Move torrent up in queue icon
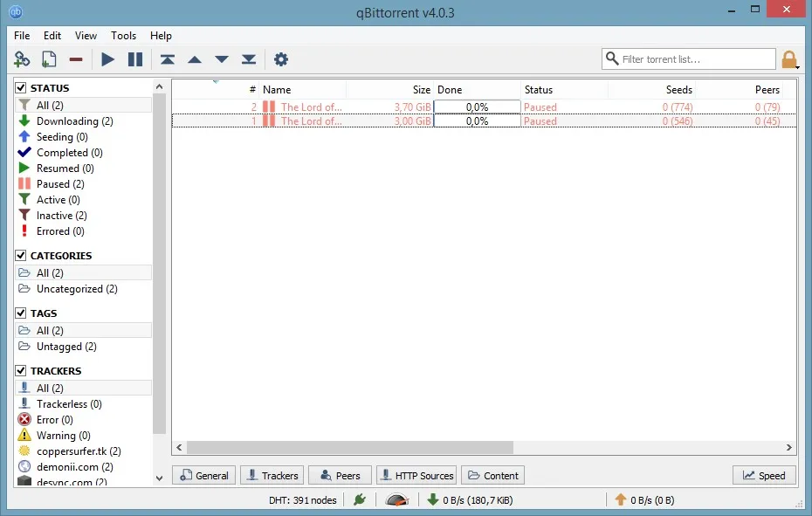 tap(195, 59)
